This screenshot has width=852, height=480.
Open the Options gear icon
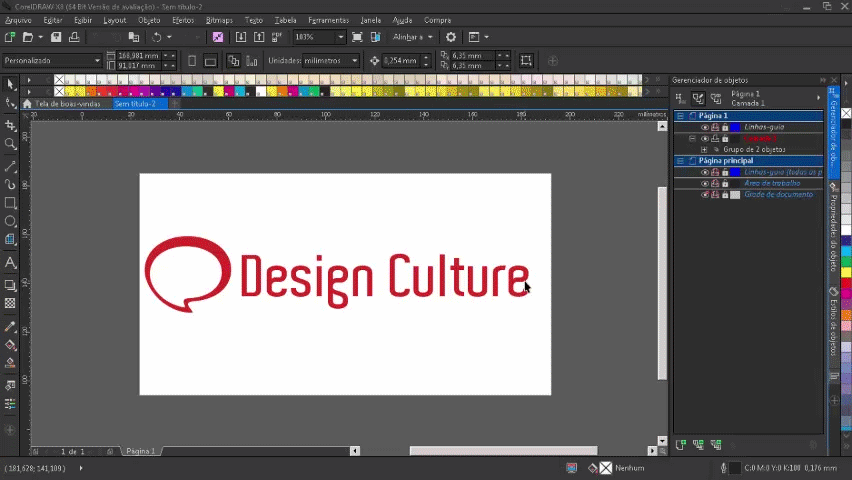coord(451,37)
